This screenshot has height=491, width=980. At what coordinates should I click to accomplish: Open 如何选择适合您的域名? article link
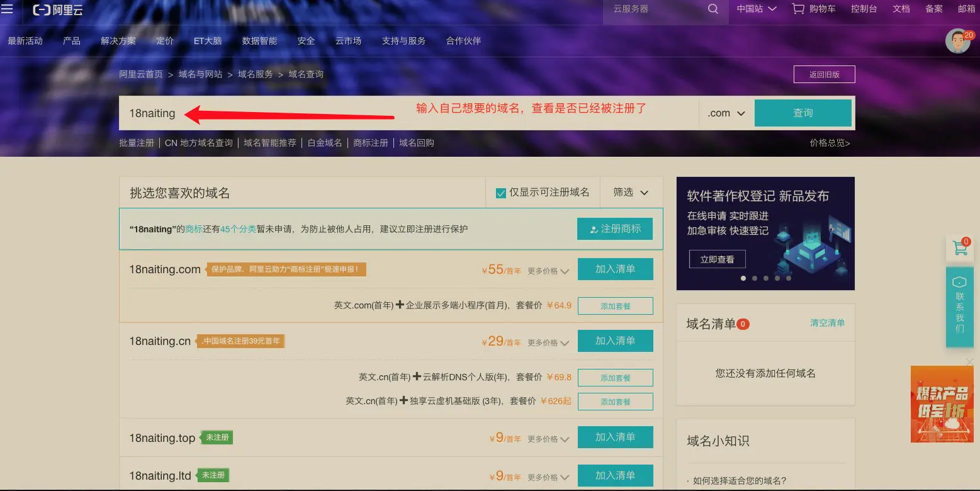740,481
